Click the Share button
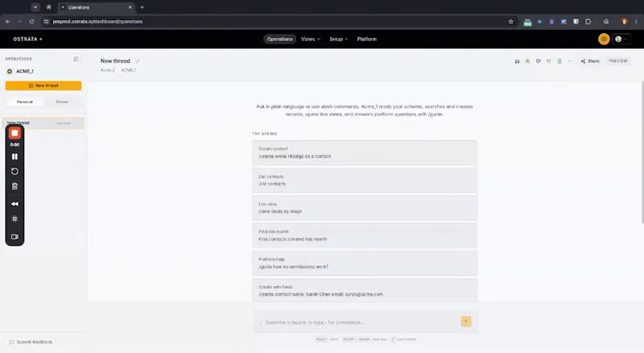This screenshot has height=353, width=644. pyautogui.click(x=590, y=61)
